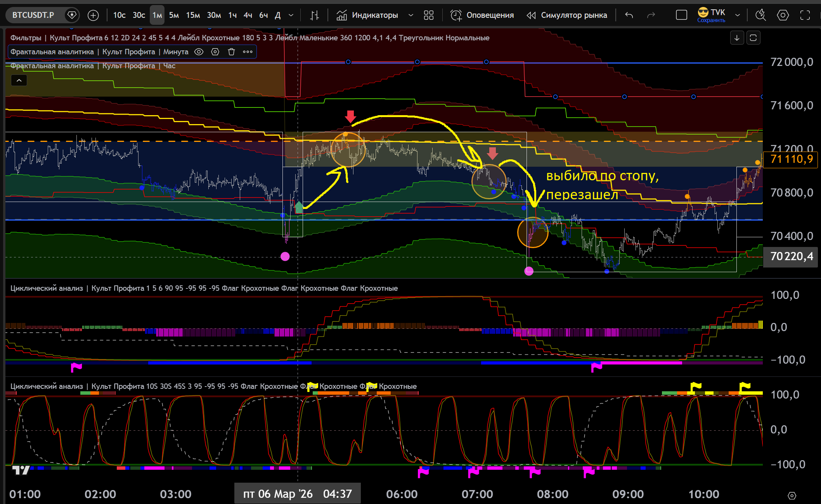Open the indicator templates grid icon
Viewport: 821px width, 504px height.
pyautogui.click(x=428, y=15)
